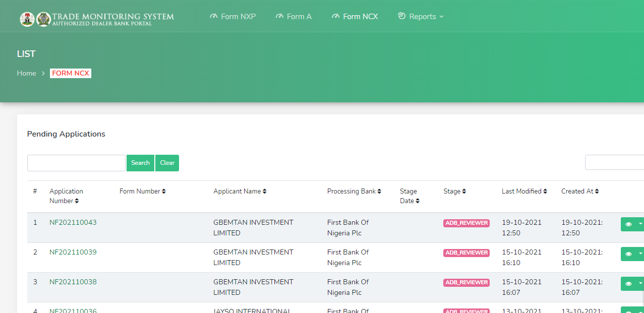Screen dimensions: 644x313
Task: Click the gauge icon beside Form NCX
Action: tap(335, 16)
